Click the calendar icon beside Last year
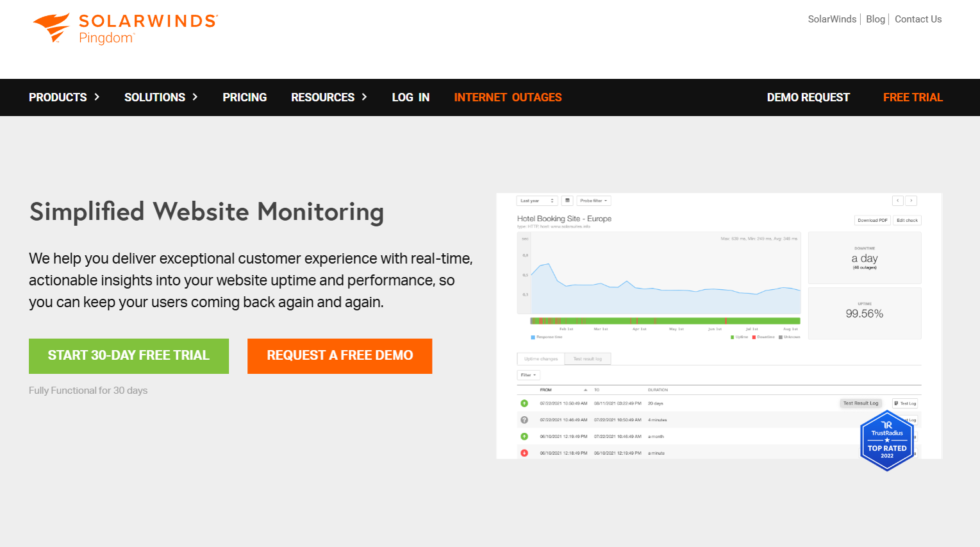This screenshot has height=547, width=980. click(x=567, y=201)
